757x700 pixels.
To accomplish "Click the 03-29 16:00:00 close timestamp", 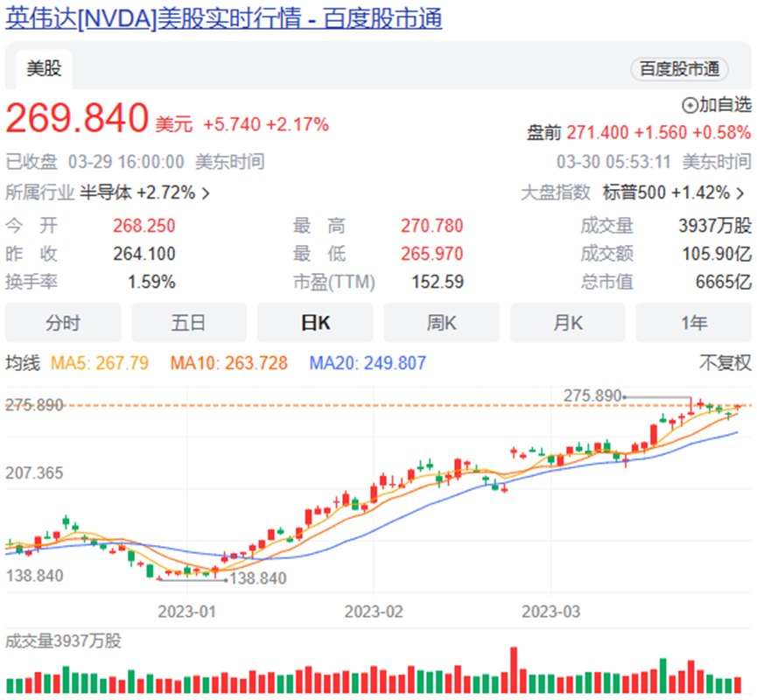I will tap(126, 162).
